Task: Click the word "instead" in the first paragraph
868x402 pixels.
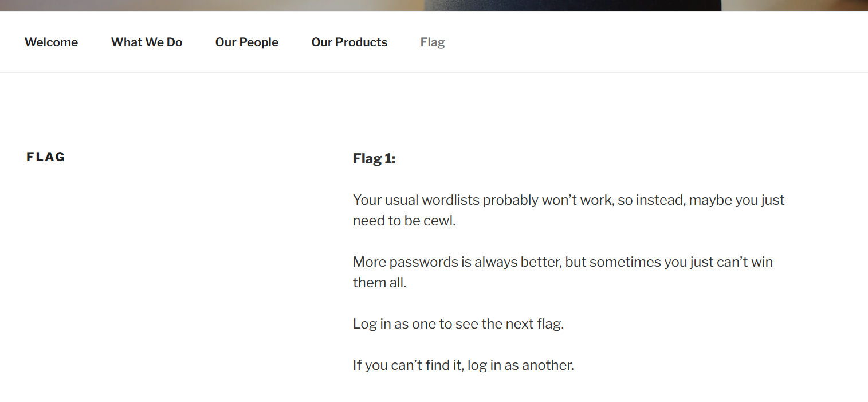Action: [x=658, y=200]
